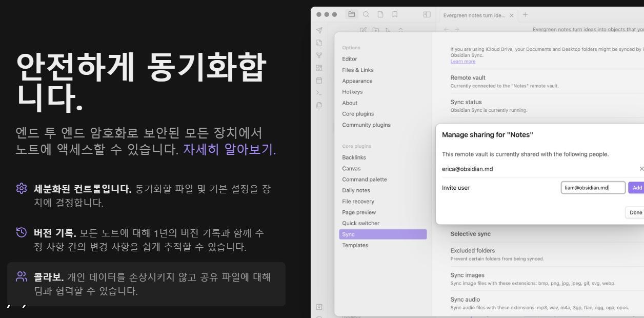Open today's daily note calendar icon
The width and height of the screenshot is (644, 318).
pyautogui.click(x=319, y=81)
